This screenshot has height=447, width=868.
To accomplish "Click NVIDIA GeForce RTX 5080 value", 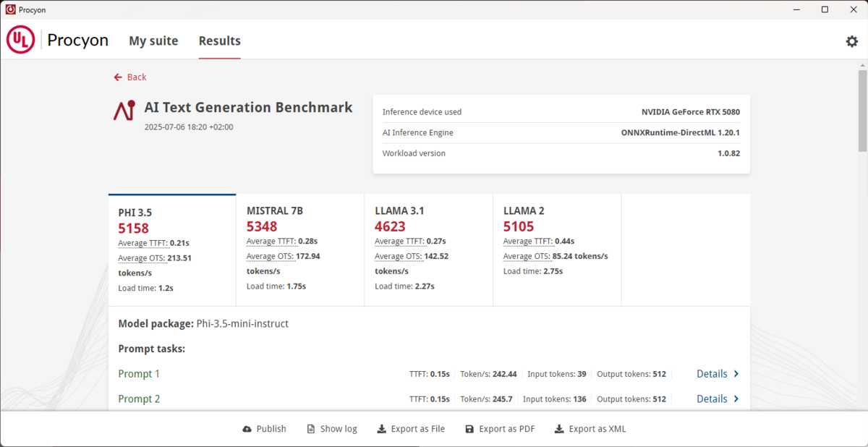I will [691, 112].
